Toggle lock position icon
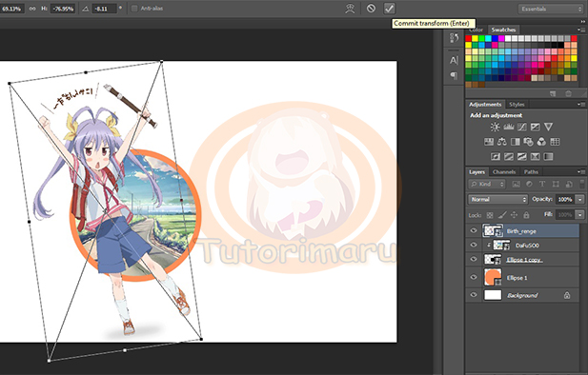Image resolution: width=588 pixels, height=375 pixels. tap(514, 215)
